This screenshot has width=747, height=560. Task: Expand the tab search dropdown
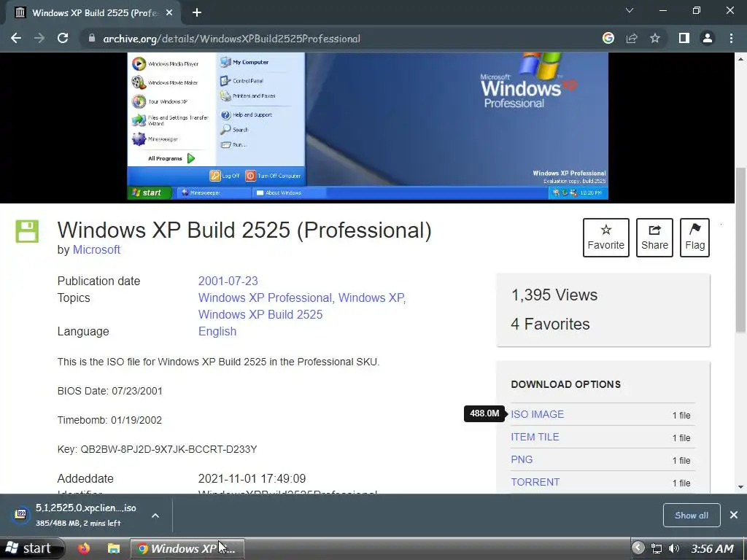coord(630,10)
